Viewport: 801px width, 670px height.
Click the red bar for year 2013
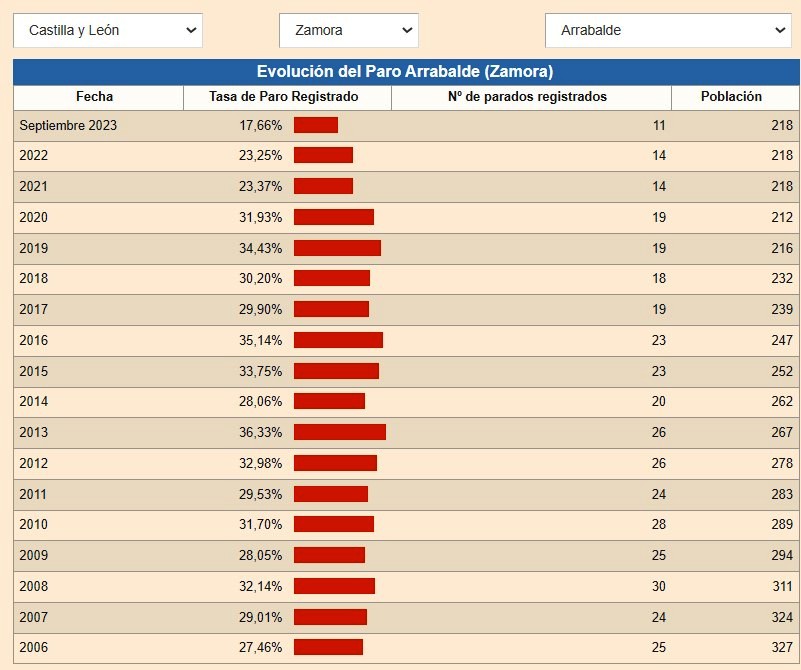point(339,432)
